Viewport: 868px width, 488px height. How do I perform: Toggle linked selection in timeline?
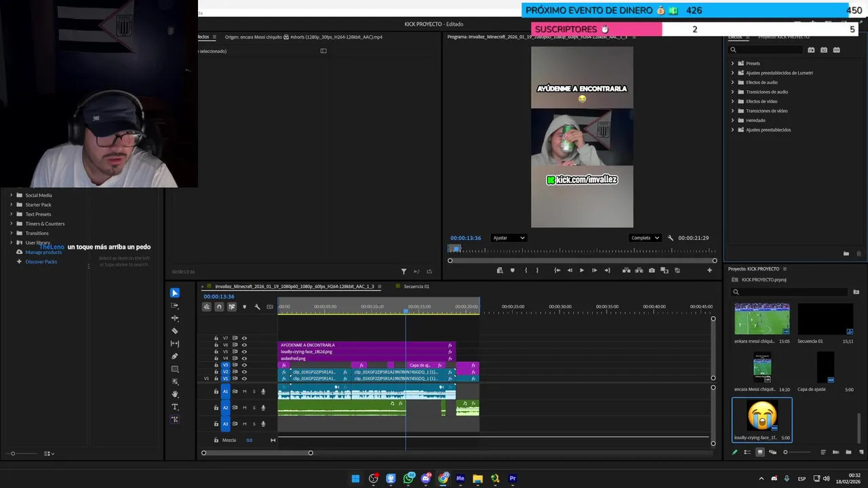pos(232,307)
